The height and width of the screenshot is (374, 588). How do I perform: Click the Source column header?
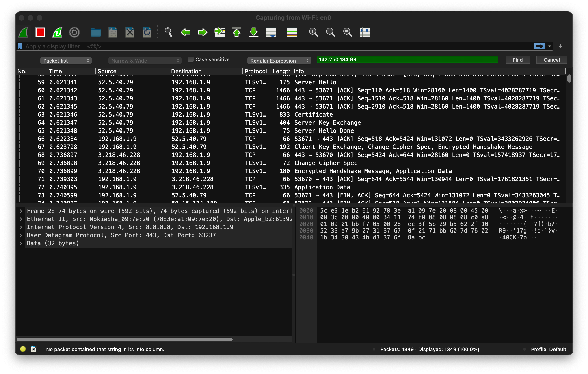click(107, 71)
